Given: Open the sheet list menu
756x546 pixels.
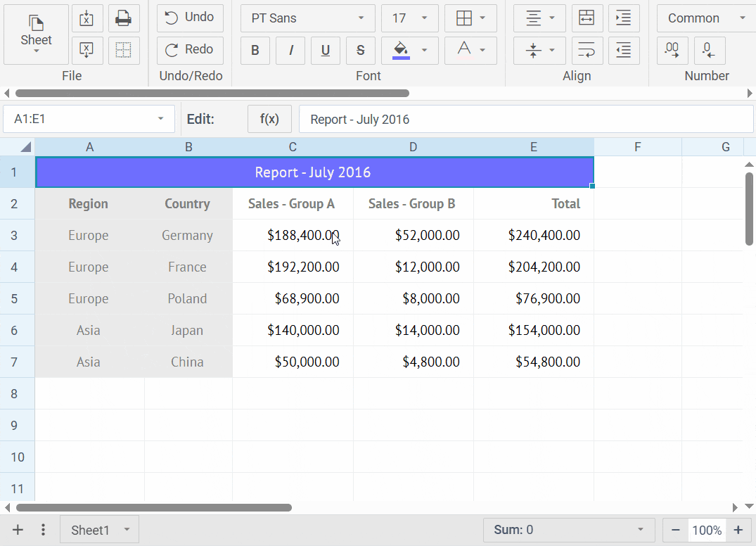Looking at the screenshot, I should coord(43,529).
